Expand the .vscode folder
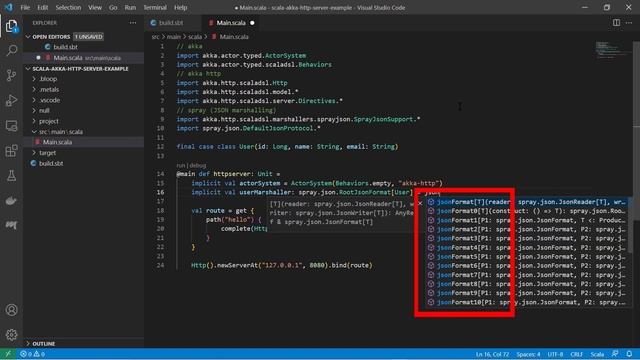This screenshot has width=640, height=360. 49,100
